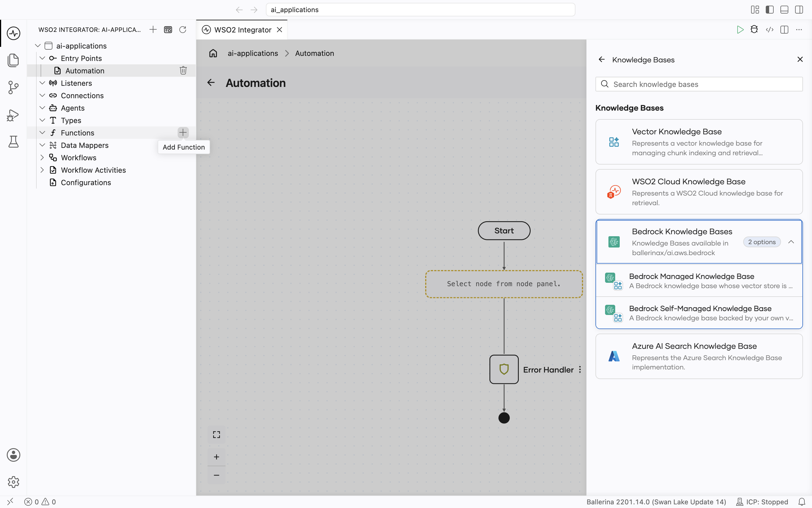This screenshot has width=812, height=508.
Task: Select the Azure AI Search Knowledge Base card
Action: pos(699,356)
